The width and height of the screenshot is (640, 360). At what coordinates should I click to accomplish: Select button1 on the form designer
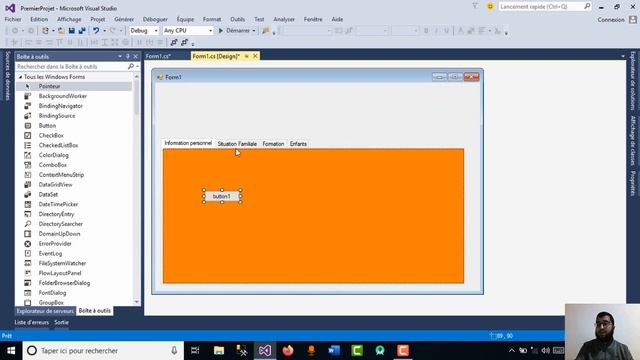point(222,196)
